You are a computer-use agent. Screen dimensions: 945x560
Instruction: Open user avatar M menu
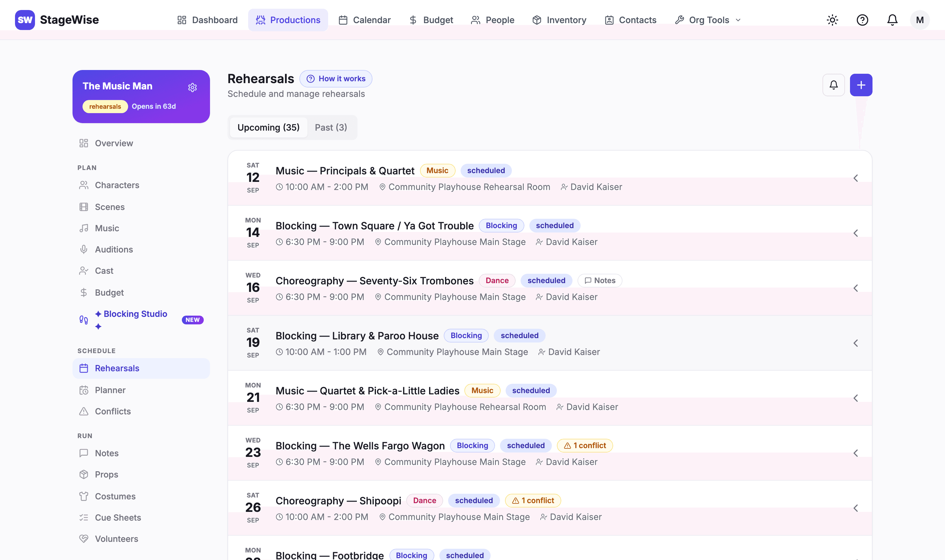[x=920, y=20]
